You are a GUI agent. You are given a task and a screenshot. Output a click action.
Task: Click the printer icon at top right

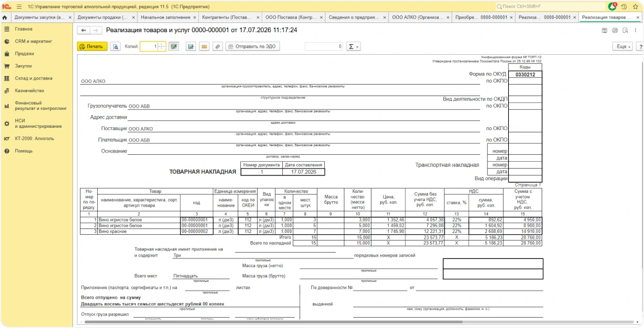615,30
